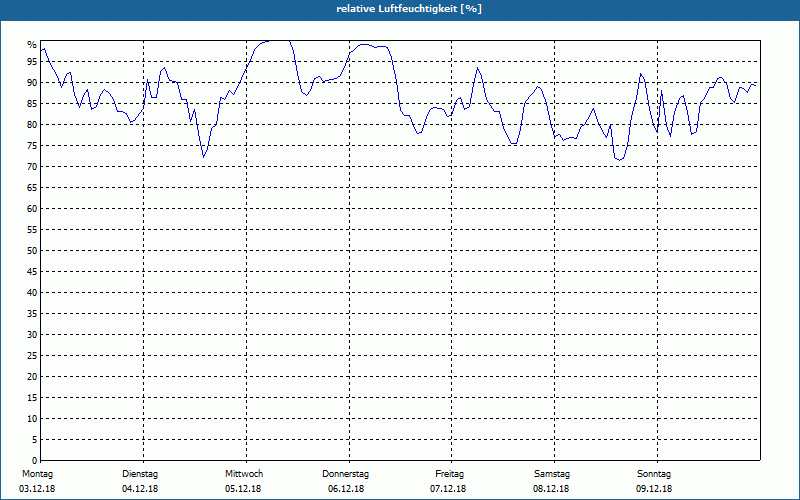The width and height of the screenshot is (800, 500).
Task: Click the y-axis value 90
Action: [x=32, y=83]
